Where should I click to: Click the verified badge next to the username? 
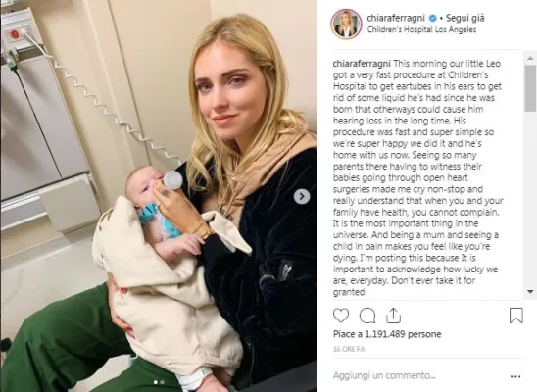click(433, 18)
